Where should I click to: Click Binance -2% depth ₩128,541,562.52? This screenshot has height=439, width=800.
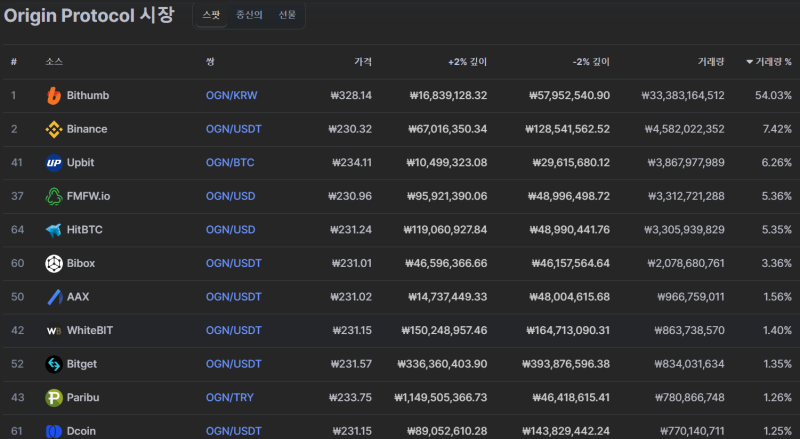pos(567,129)
